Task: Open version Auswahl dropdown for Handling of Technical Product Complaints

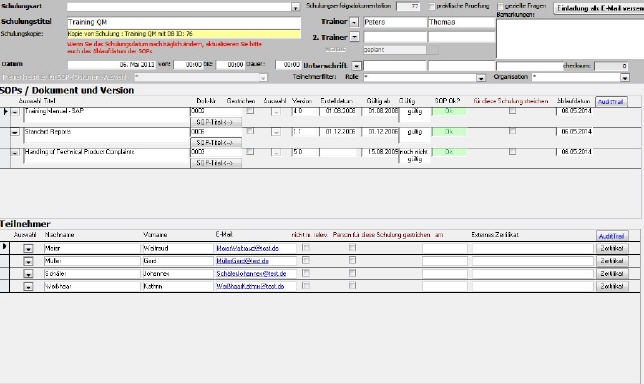Action: click(x=276, y=152)
